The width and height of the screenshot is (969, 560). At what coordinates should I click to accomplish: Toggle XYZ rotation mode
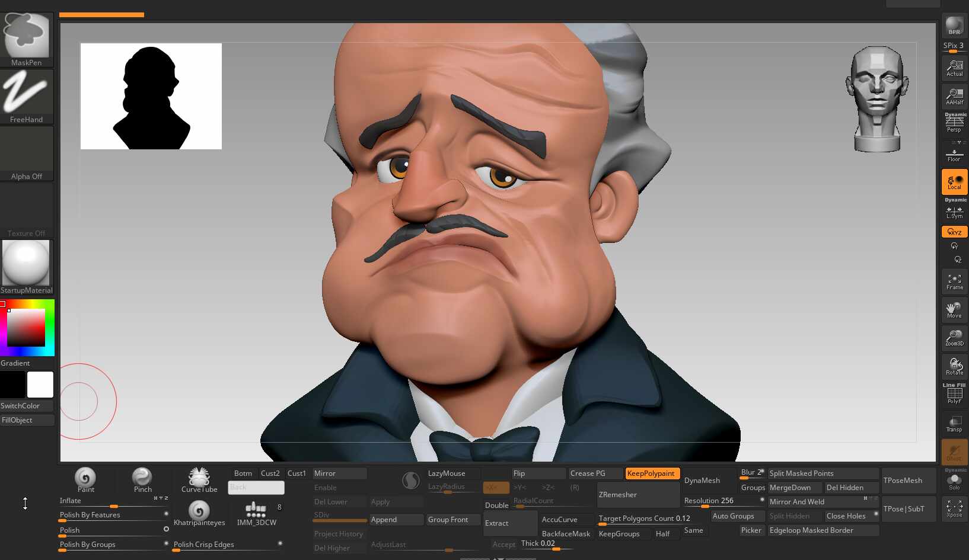coord(954,232)
